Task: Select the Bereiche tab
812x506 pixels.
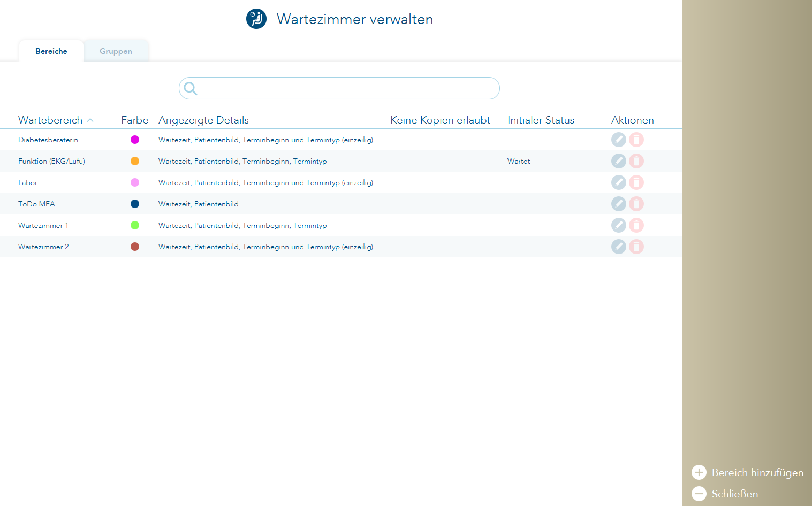Action: pos(51,51)
